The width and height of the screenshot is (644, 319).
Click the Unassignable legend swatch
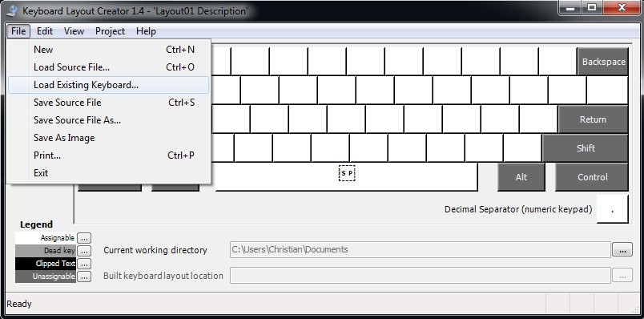pyautogui.click(x=46, y=277)
